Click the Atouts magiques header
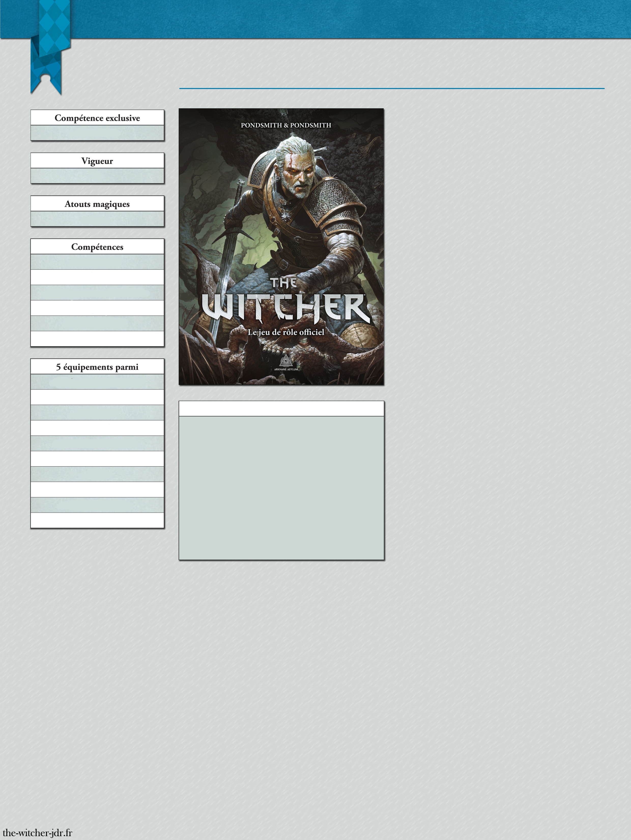631x840 pixels. [97, 204]
